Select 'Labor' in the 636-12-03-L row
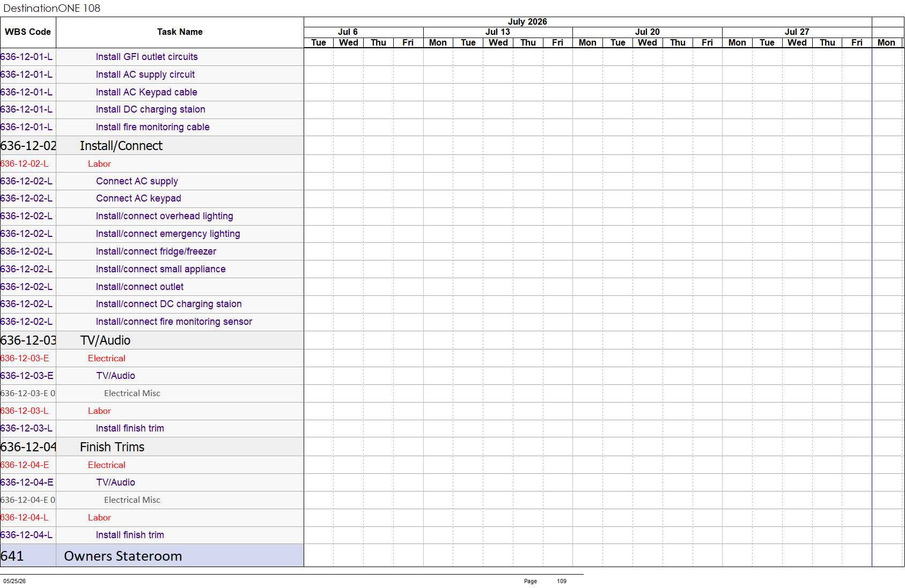 [99, 411]
